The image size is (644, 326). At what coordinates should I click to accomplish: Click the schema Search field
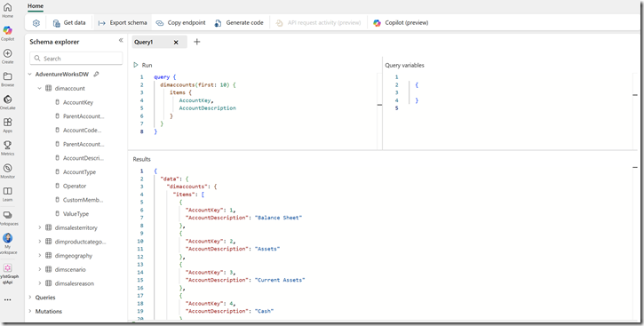pos(76,59)
